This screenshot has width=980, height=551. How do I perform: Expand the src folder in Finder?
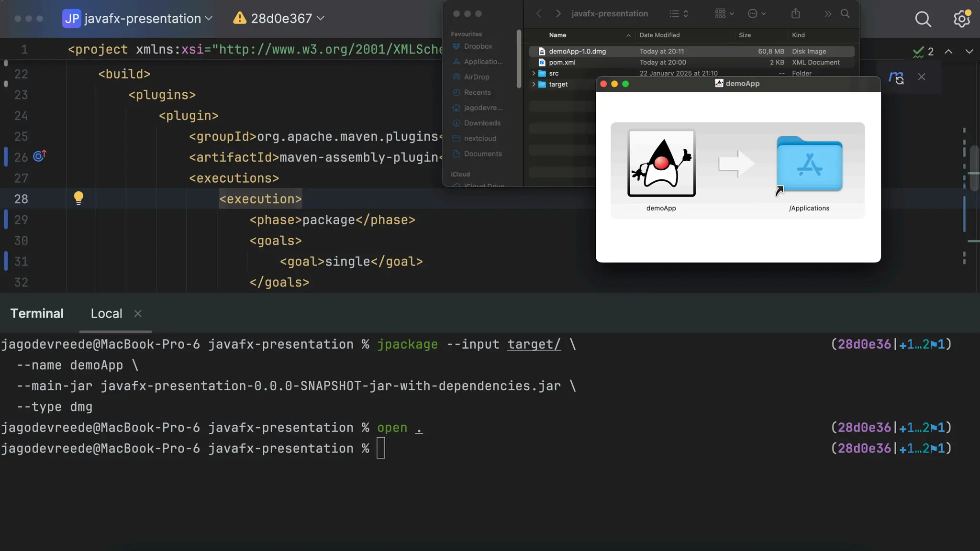pos(534,73)
